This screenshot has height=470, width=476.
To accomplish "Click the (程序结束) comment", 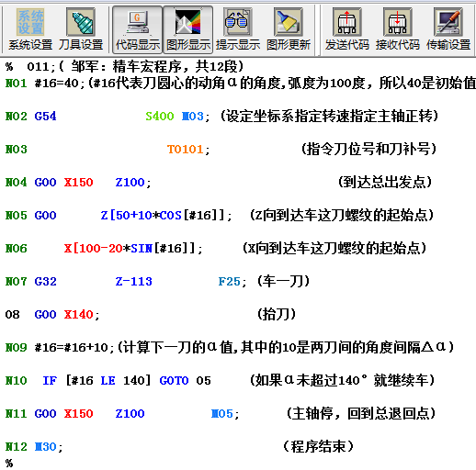I will (319, 447).
